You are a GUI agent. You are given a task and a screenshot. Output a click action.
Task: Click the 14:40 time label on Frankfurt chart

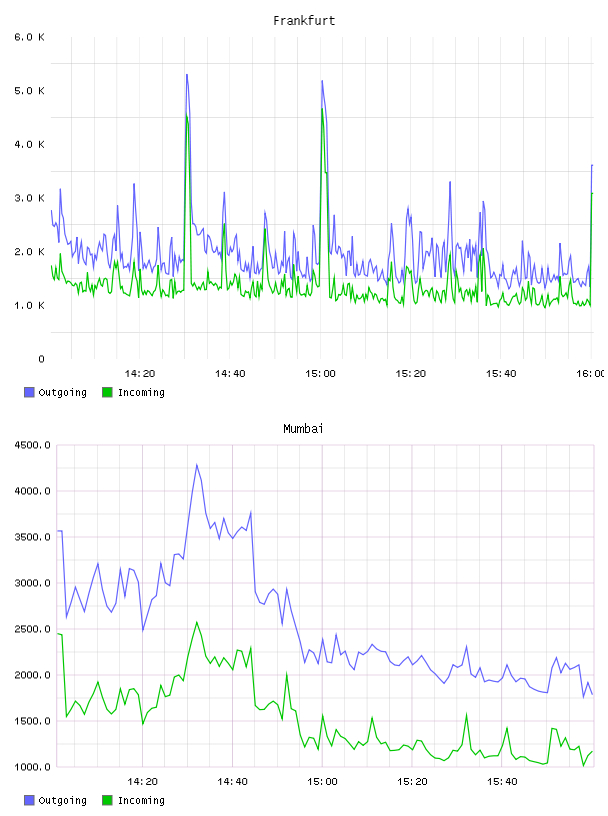pyautogui.click(x=230, y=373)
